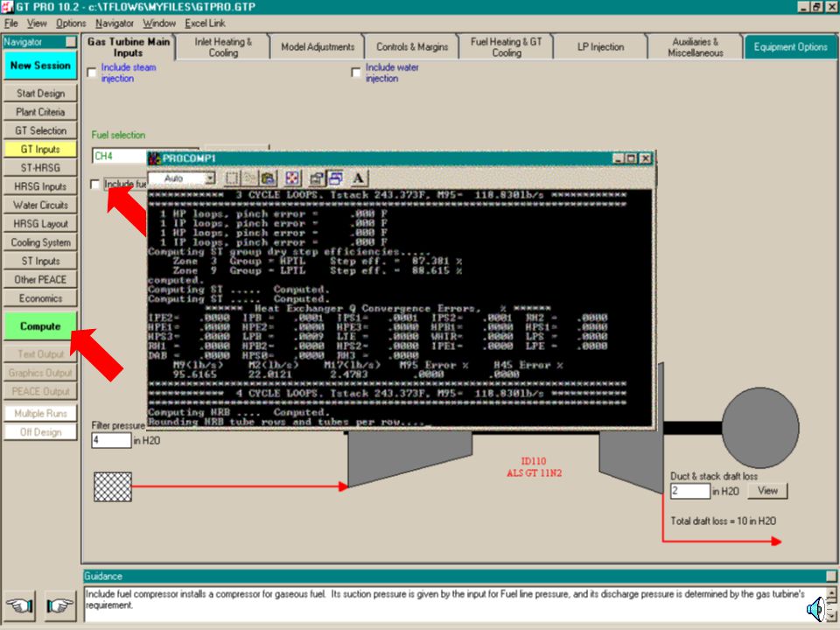The height and width of the screenshot is (630, 840).
Task: Click the Mark selection icon in PROCOMP1 toolbar
Action: [232, 178]
